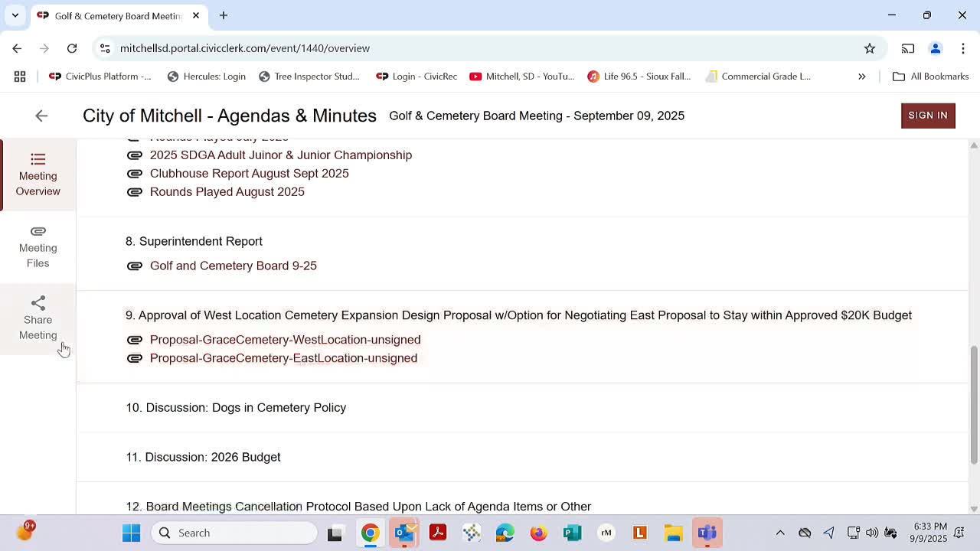Open Microsoft Teams from the taskbar
The image size is (980, 551).
coord(707,533)
